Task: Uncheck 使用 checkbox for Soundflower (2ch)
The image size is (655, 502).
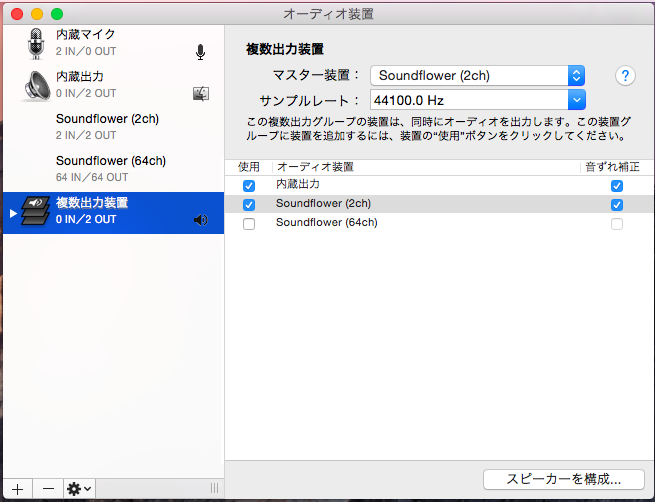Action: click(x=249, y=205)
